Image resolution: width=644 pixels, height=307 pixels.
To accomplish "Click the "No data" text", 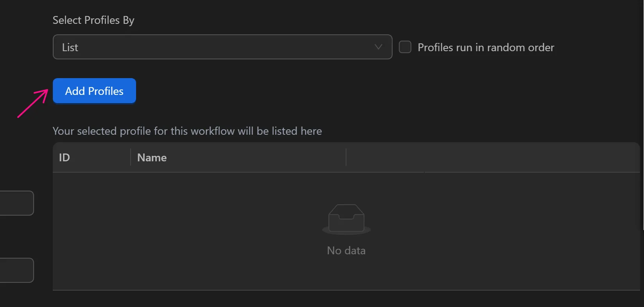I will tap(346, 250).
